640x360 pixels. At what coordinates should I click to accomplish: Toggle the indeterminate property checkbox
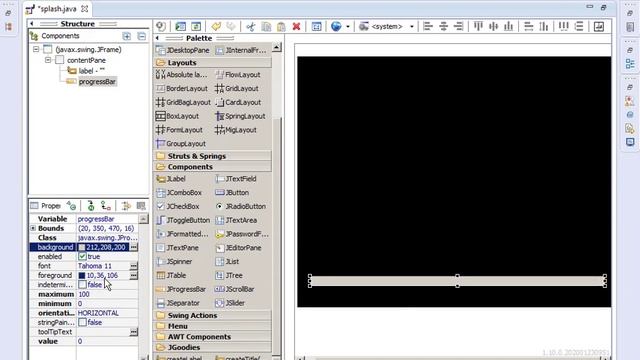pyautogui.click(x=82, y=284)
